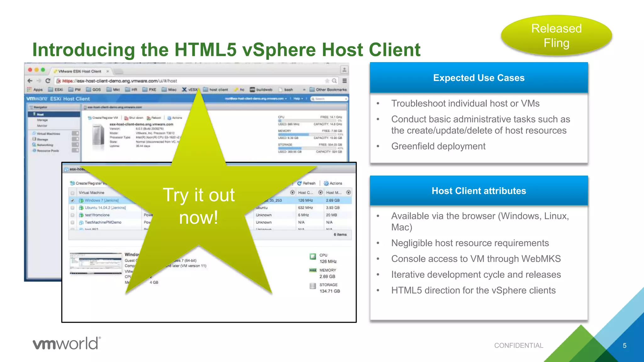Image resolution: width=644 pixels, height=362 pixels.
Task: Click Create/Register VM in the VM list panel
Action: click(89, 183)
